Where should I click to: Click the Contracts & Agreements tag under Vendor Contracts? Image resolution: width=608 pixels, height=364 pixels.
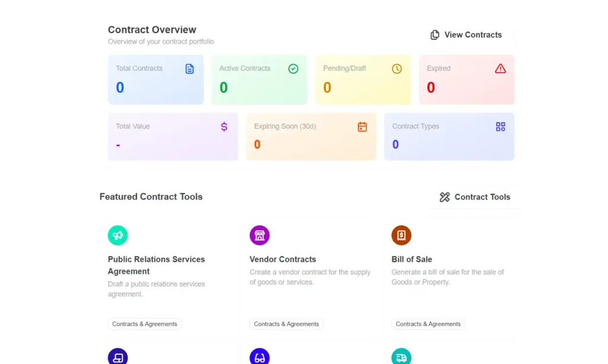(x=286, y=324)
